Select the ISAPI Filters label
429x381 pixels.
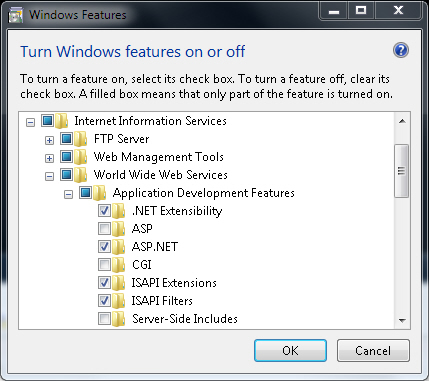[162, 301]
